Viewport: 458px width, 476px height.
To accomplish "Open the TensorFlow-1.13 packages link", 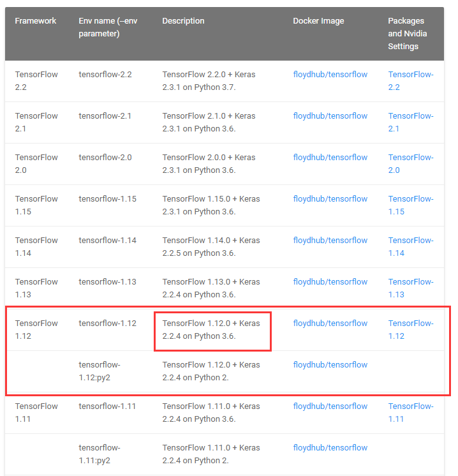I will tap(411, 288).
